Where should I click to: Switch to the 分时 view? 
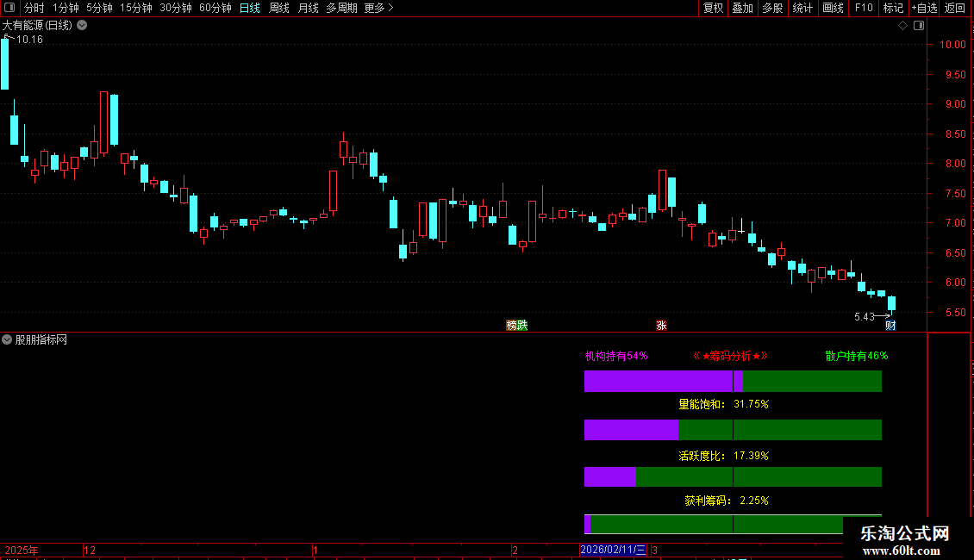34,8
